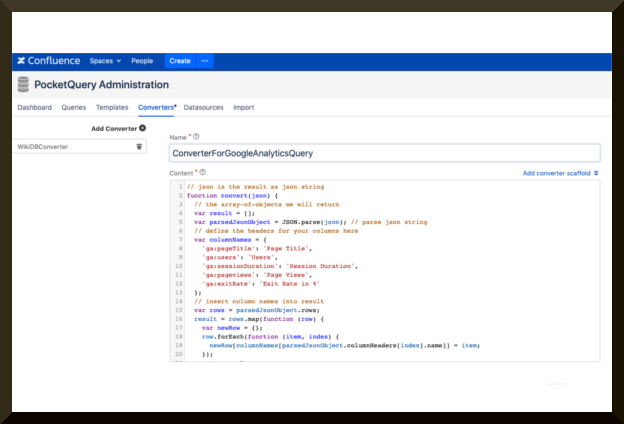Open the People page
Image resolution: width=624 pixels, height=424 pixels.
click(x=142, y=61)
